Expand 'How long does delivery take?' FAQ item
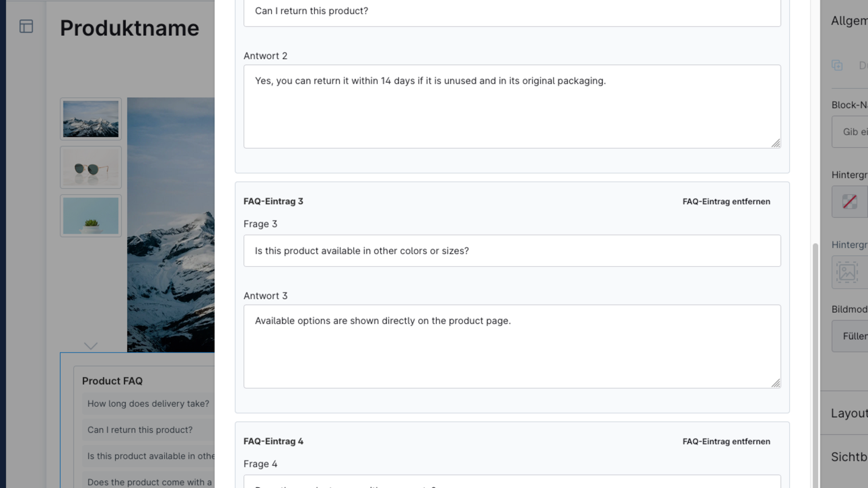 (x=148, y=404)
